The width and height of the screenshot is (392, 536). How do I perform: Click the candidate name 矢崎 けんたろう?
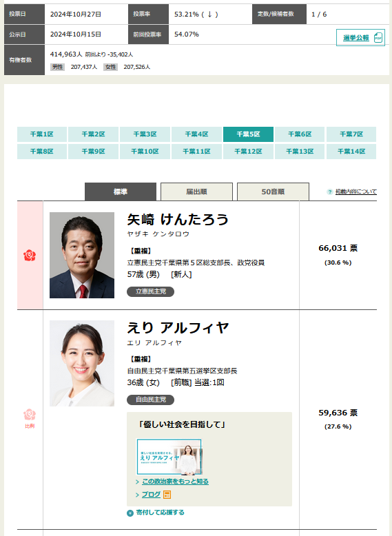178,219
